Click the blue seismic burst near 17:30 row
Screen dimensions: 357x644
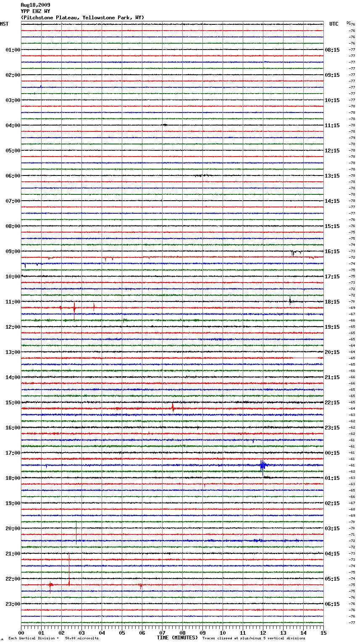(x=263, y=465)
